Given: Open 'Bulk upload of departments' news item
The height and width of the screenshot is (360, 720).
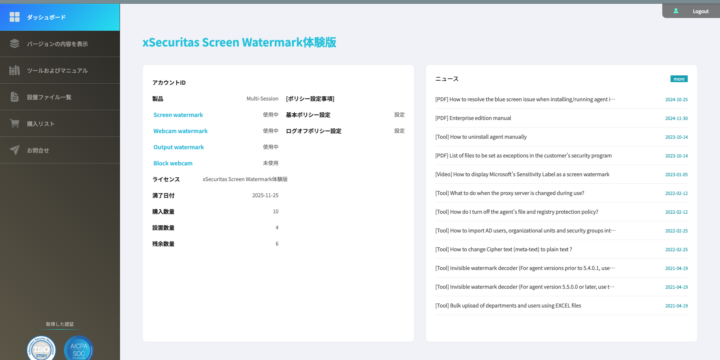Looking at the screenshot, I should point(508,305).
